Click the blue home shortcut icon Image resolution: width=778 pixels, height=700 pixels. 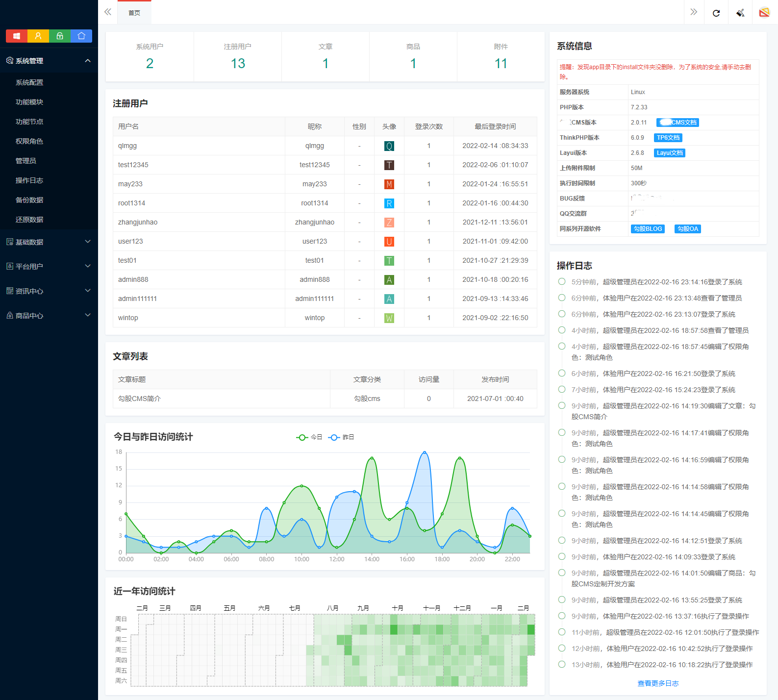[81, 36]
